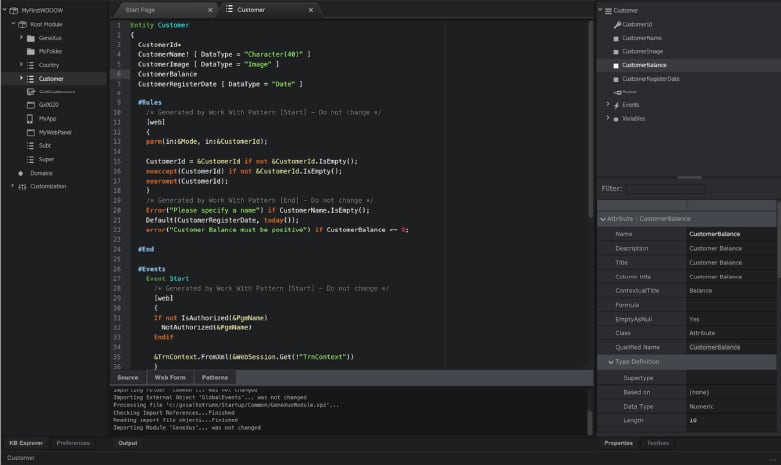Select the MyFolder folder icon
This screenshot has height=465, width=781.
click(30, 51)
